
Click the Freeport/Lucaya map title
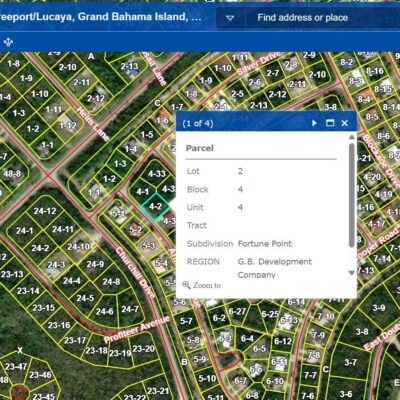[101, 17]
